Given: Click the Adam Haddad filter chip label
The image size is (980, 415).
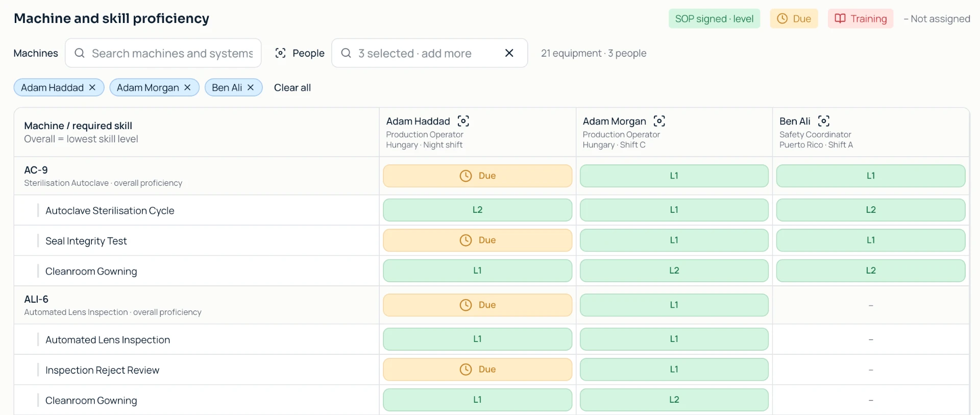Looking at the screenshot, I should click(52, 88).
